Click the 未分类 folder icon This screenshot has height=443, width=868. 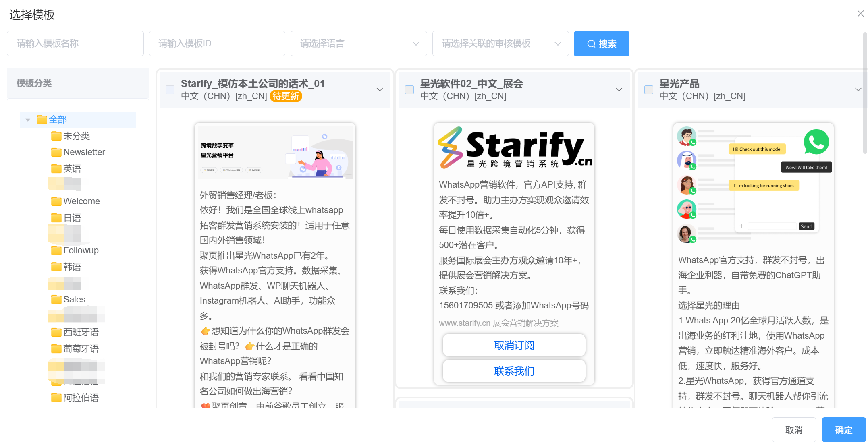[x=56, y=136]
